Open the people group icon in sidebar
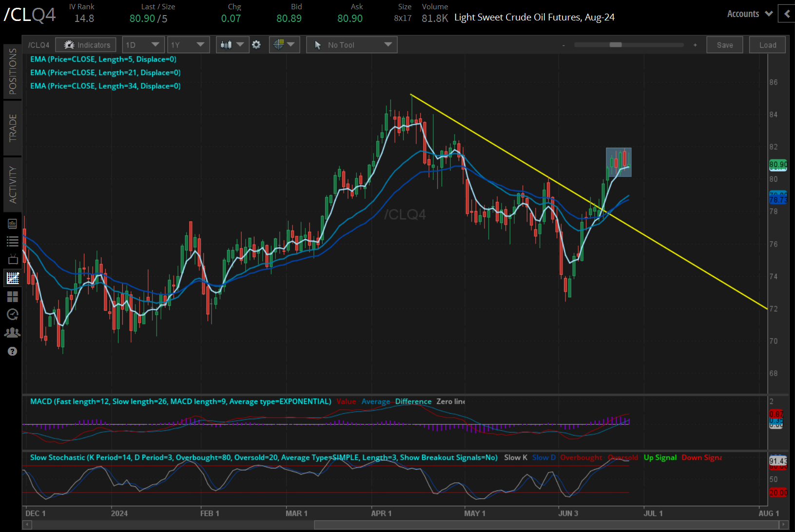Screen dimensions: 795x532 click(x=13, y=332)
